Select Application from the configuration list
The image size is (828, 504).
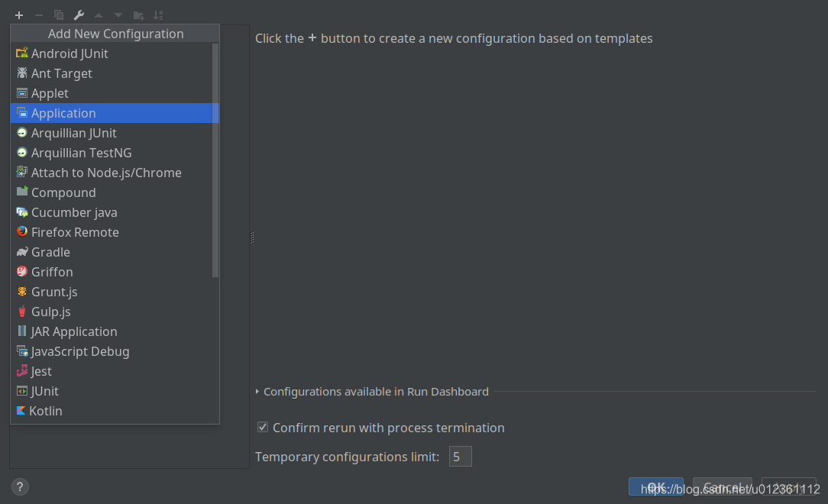point(114,113)
